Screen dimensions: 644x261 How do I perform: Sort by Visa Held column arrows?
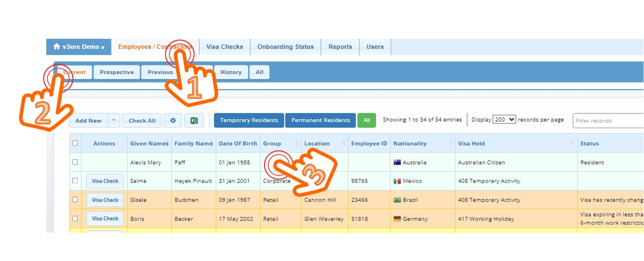(573, 143)
